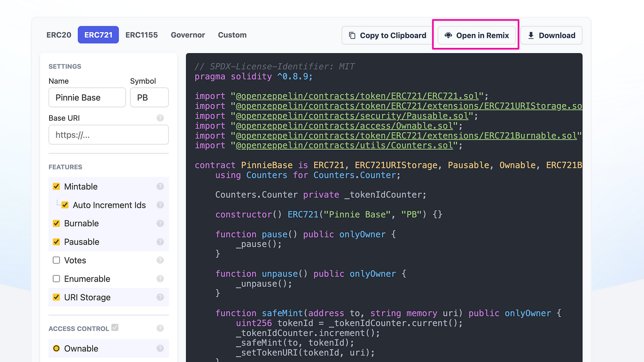Viewport: 644px width, 362px height.
Task: Click the Open in Remix button
Action: [477, 35]
